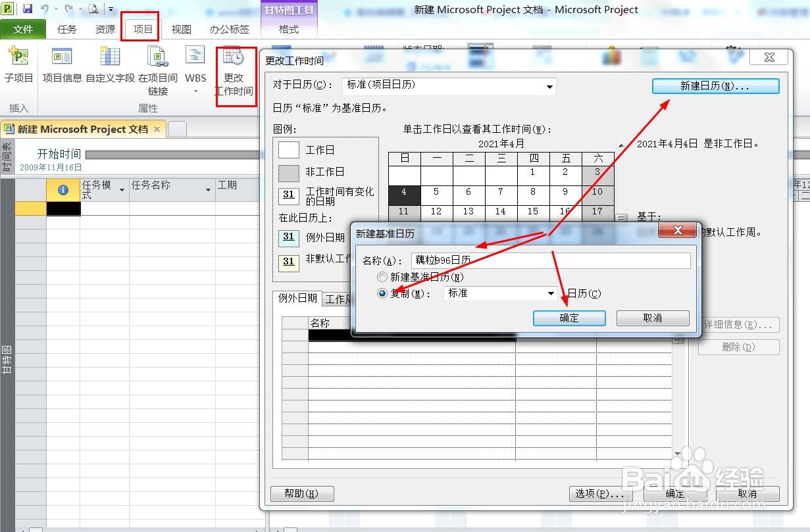Click exceptions table scroll down arrow
Screen dimensions: 810x532
(678, 454)
